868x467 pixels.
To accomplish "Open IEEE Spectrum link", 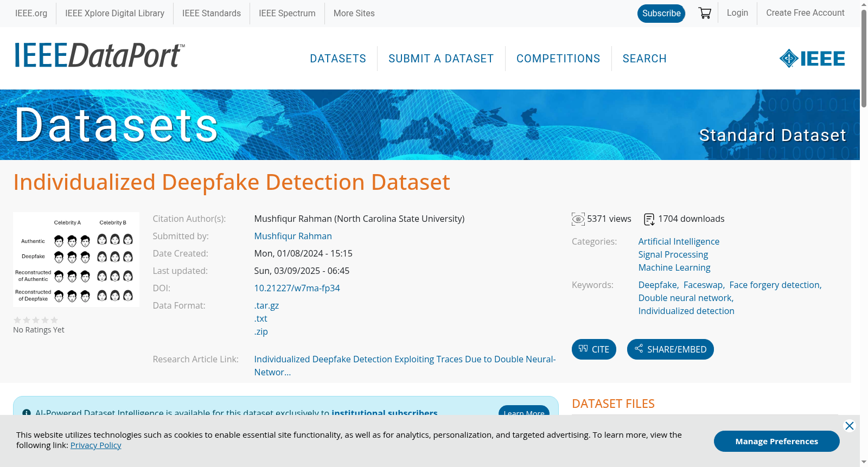I will [287, 14].
